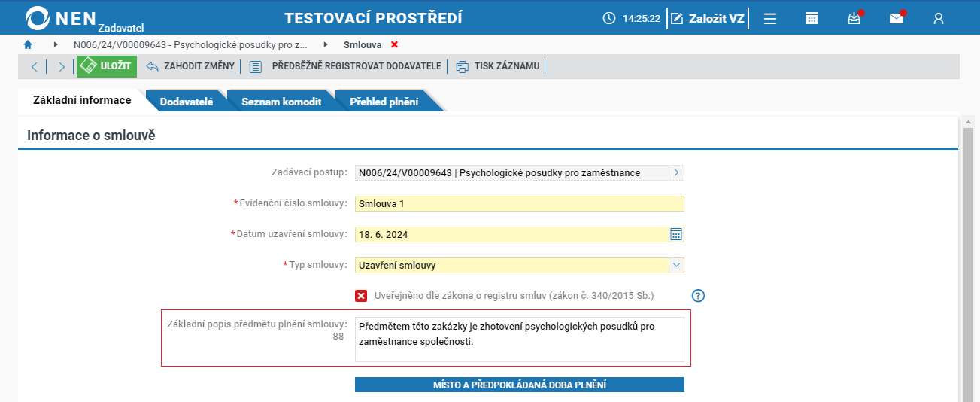Click the Evidenční číslo smlouvy field

[519, 203]
